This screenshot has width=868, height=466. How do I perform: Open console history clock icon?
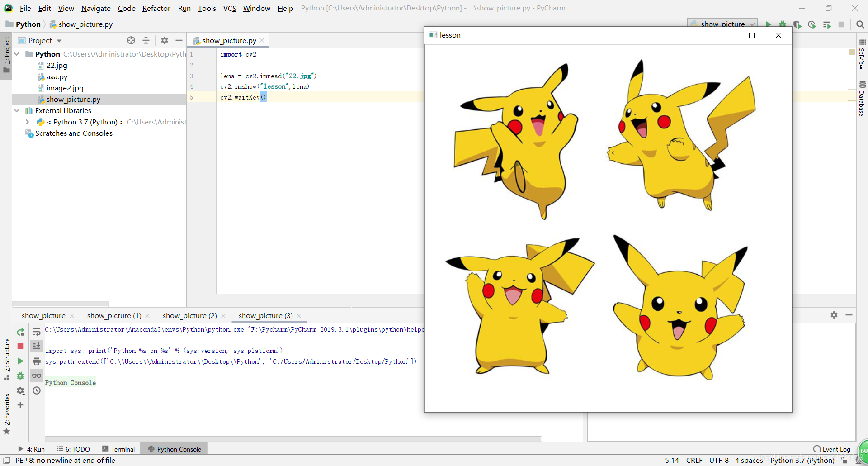(37, 390)
